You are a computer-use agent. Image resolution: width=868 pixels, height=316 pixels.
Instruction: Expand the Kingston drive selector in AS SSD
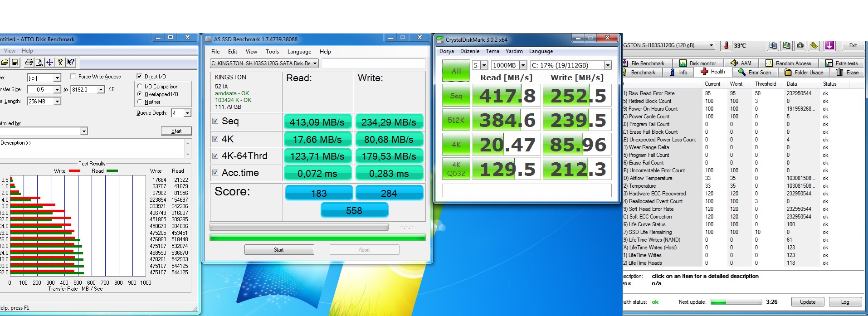[x=315, y=63]
